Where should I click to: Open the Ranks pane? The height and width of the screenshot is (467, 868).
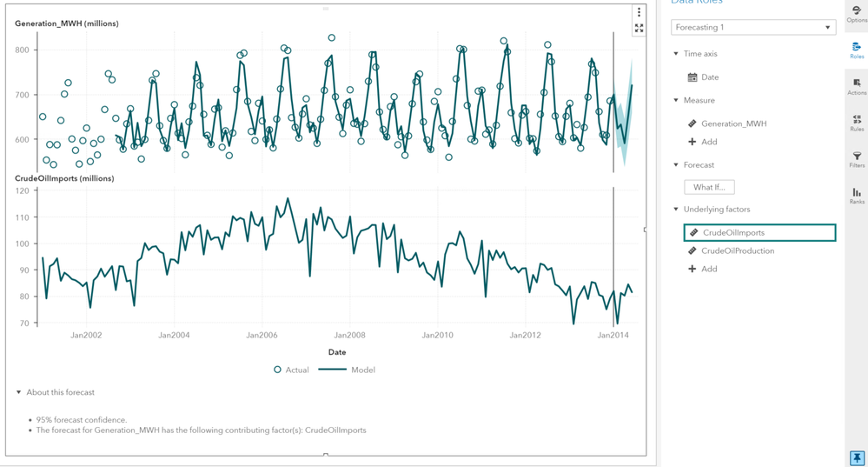[856, 196]
